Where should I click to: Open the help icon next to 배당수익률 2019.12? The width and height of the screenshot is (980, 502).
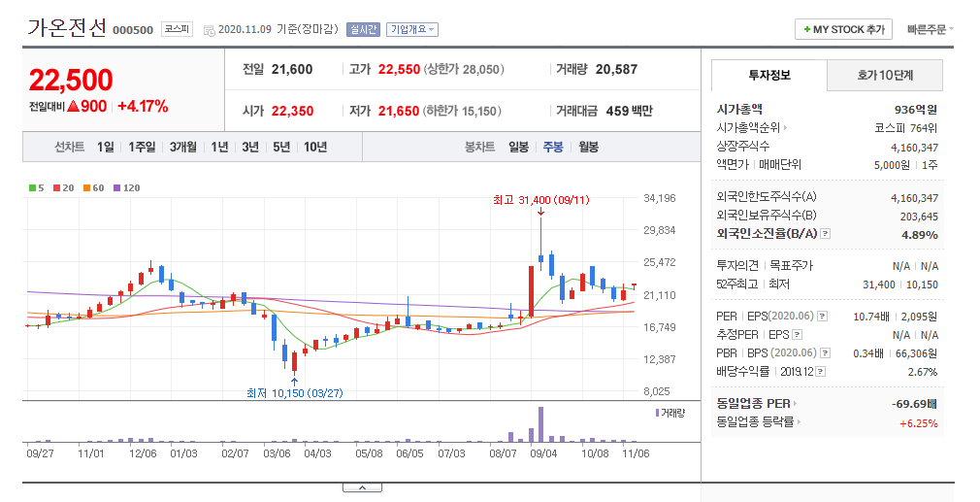tap(821, 372)
